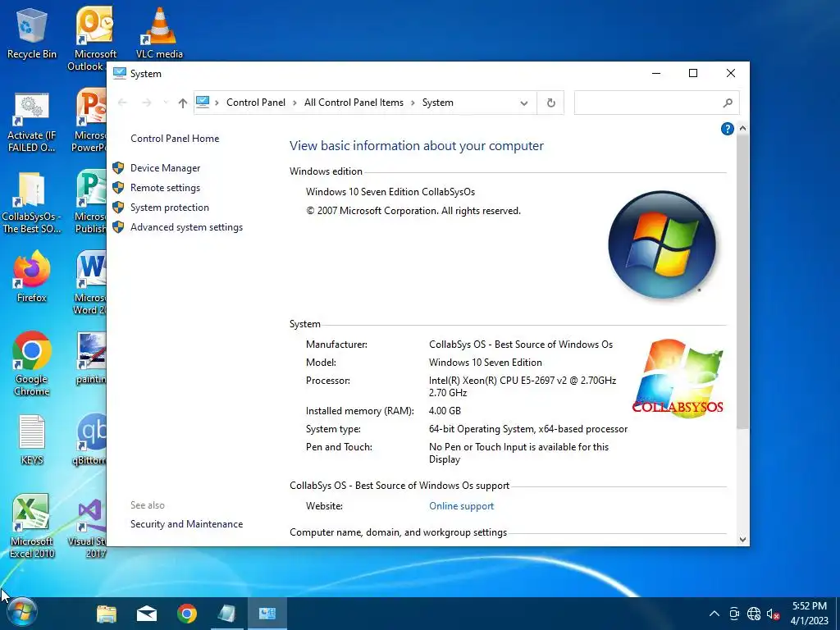Open Advanced system settings link
This screenshot has height=630, width=840.
186,228
